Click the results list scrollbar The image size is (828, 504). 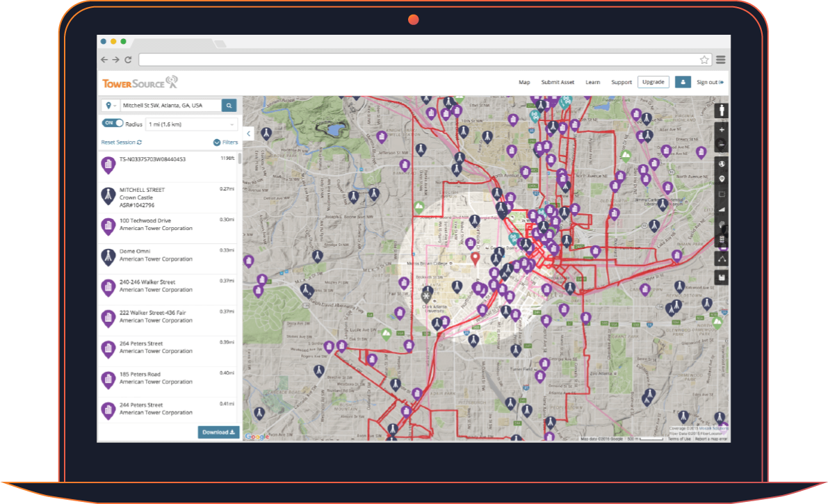click(x=240, y=159)
